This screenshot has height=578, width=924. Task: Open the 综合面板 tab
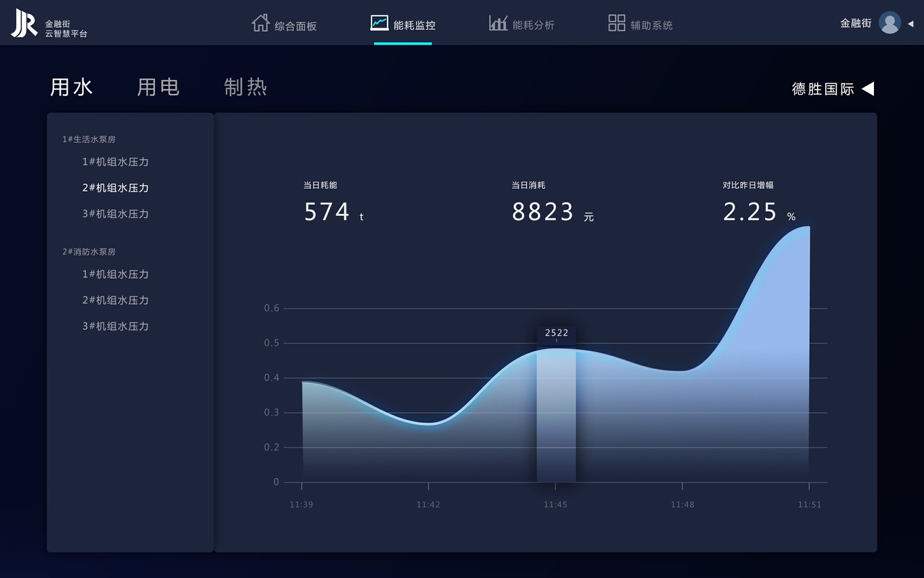point(296,26)
